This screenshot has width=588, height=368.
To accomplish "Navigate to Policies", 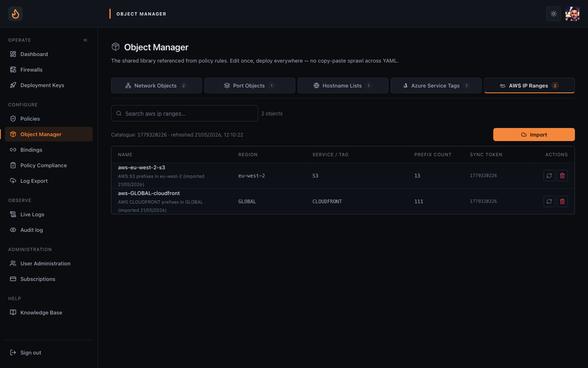I will click(49, 119).
